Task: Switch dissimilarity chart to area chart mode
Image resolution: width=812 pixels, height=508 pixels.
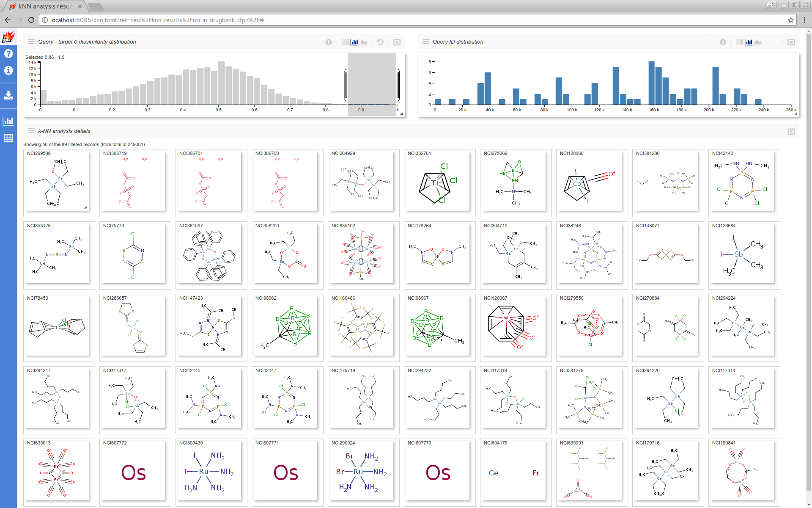Action: (364, 42)
